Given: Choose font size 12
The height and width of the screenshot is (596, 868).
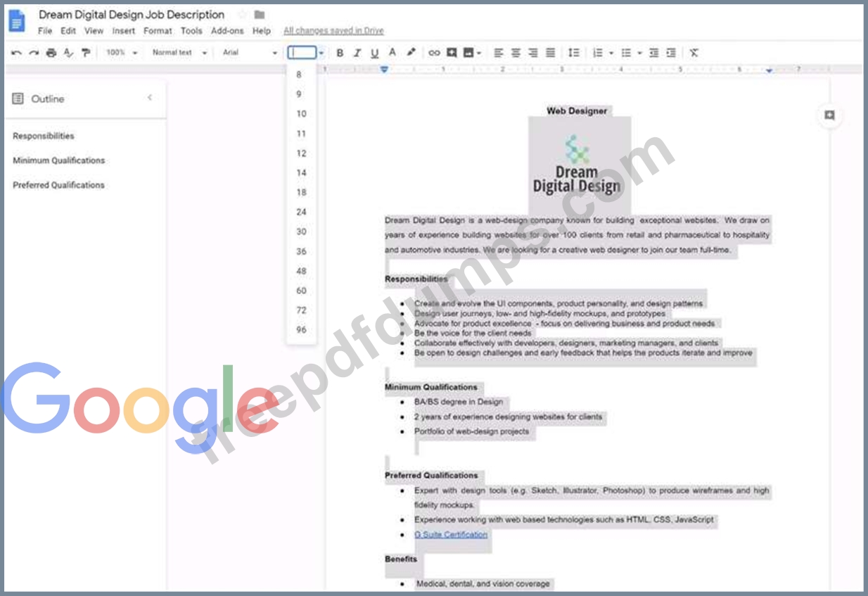Looking at the screenshot, I should point(302,153).
